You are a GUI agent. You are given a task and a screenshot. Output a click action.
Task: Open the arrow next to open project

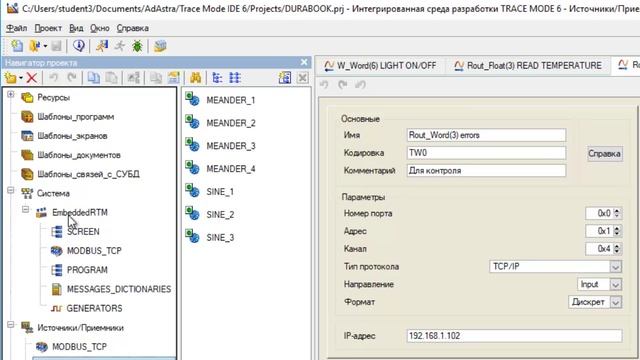click(45, 46)
